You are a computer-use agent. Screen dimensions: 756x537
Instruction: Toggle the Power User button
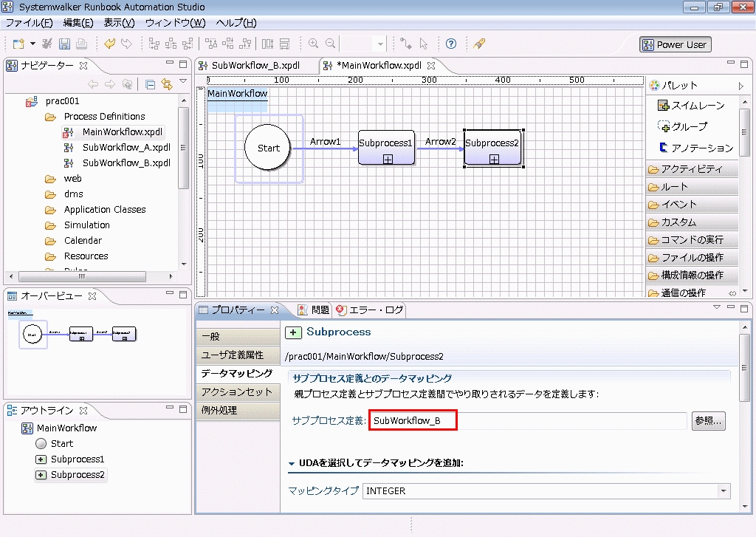tap(675, 44)
